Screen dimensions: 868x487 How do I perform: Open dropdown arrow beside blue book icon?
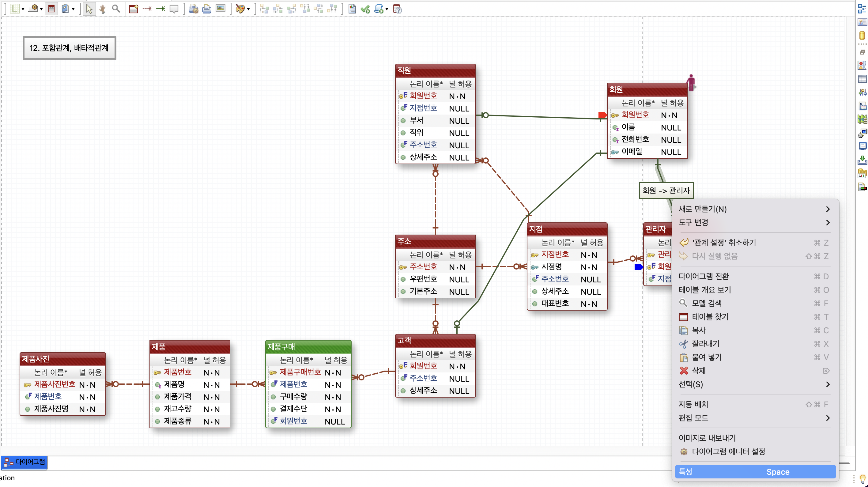pyautogui.click(x=73, y=9)
